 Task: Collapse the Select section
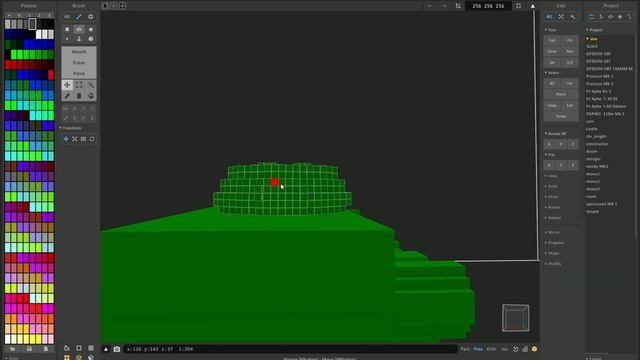552,73
